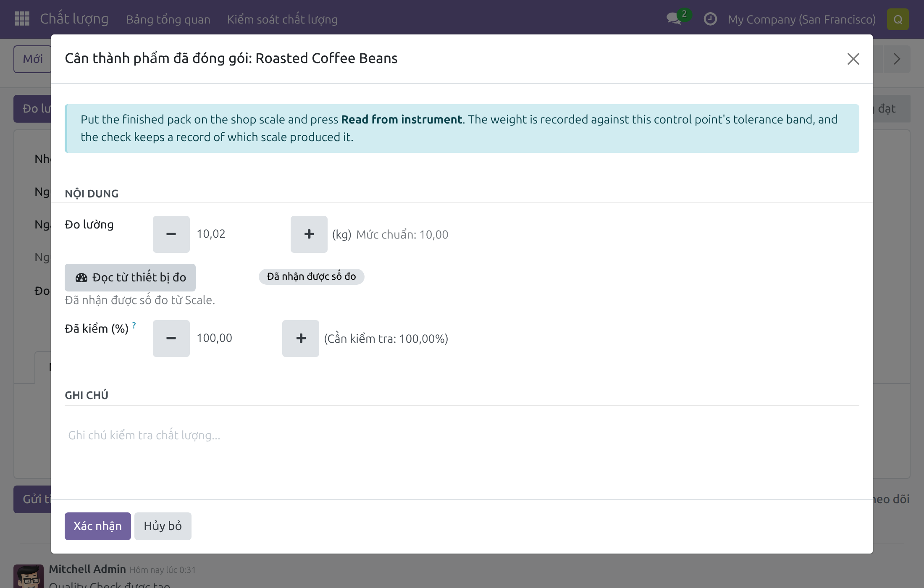Open the Kiểm soát chất lượng menu

click(x=282, y=19)
